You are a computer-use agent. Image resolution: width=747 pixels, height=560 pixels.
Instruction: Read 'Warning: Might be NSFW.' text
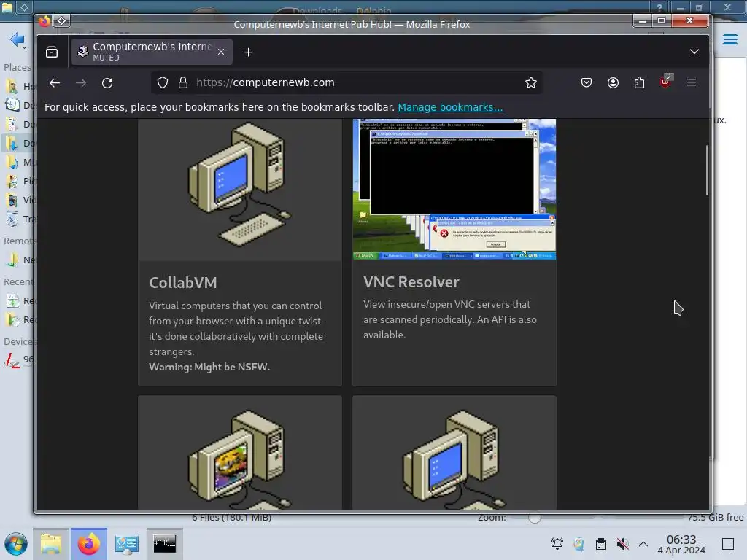(209, 367)
